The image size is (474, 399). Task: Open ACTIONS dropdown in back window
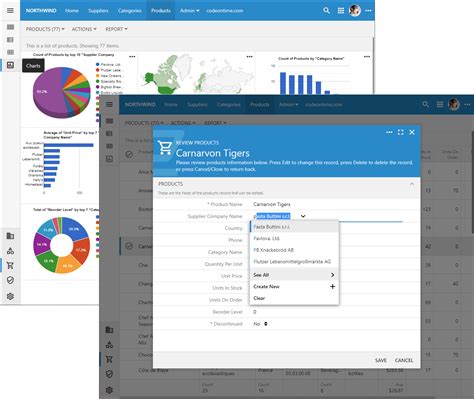point(84,29)
